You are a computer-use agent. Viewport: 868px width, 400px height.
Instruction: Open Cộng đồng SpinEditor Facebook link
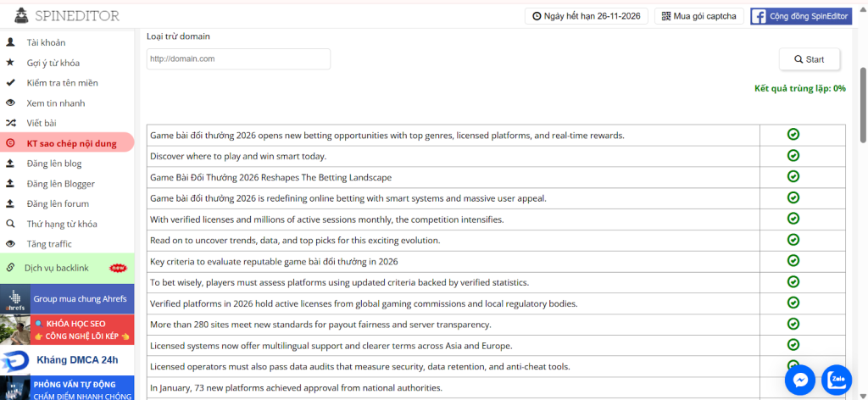pyautogui.click(x=800, y=16)
